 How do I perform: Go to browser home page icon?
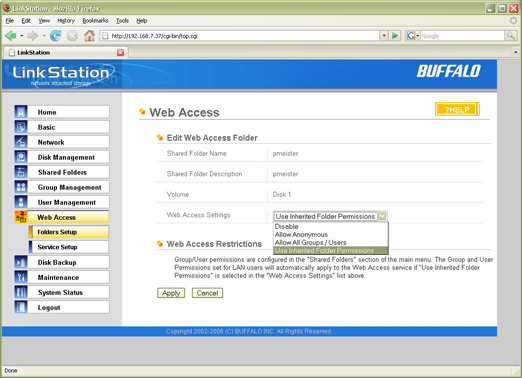pos(89,35)
